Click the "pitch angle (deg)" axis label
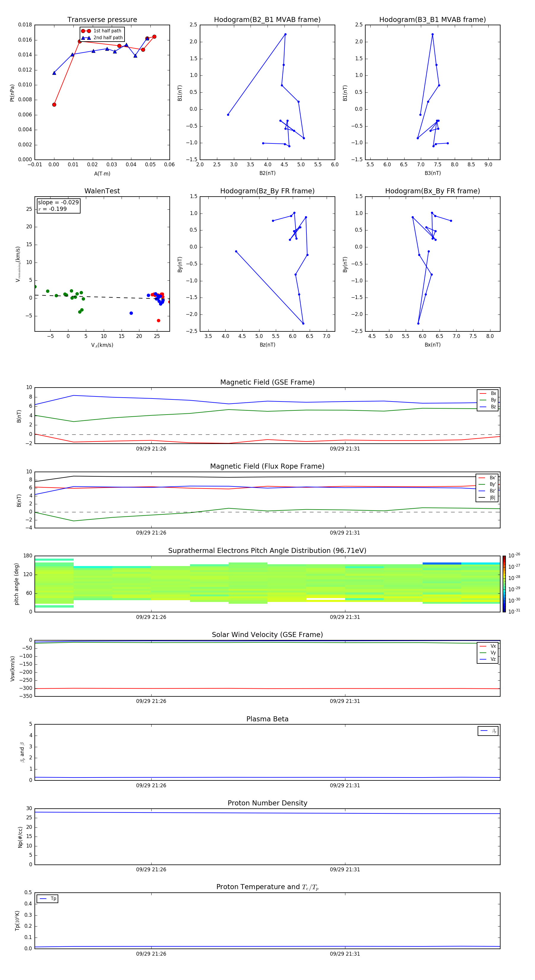The height and width of the screenshot is (980, 535). [x=16, y=584]
